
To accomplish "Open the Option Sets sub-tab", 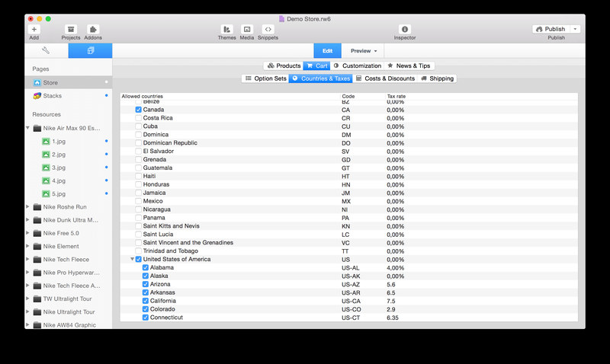I will [x=265, y=78].
